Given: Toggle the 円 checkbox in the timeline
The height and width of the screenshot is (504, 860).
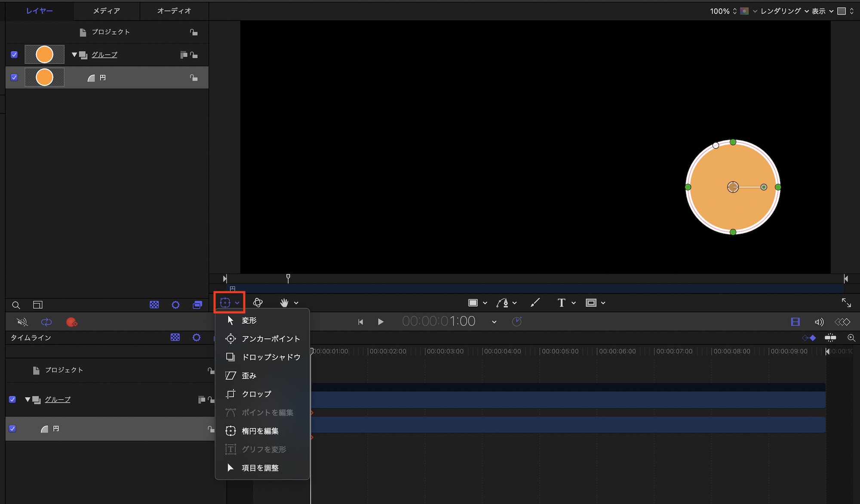Looking at the screenshot, I should 12,428.
